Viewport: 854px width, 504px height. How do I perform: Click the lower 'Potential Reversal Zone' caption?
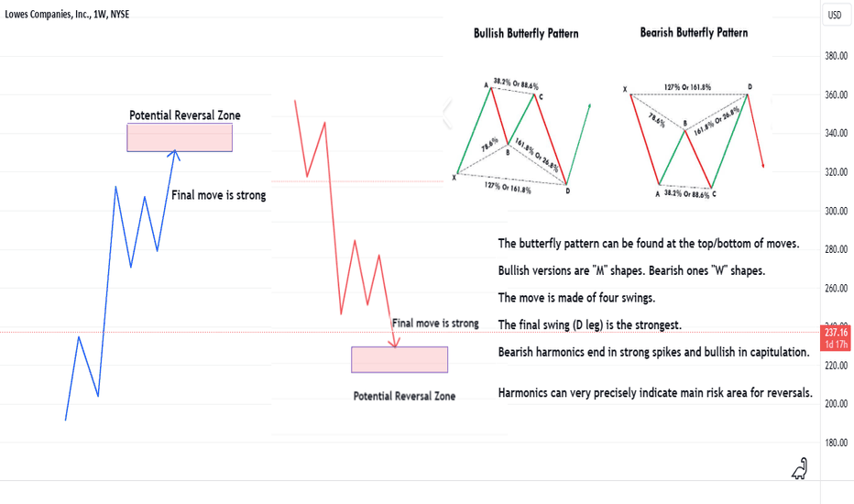(404, 396)
